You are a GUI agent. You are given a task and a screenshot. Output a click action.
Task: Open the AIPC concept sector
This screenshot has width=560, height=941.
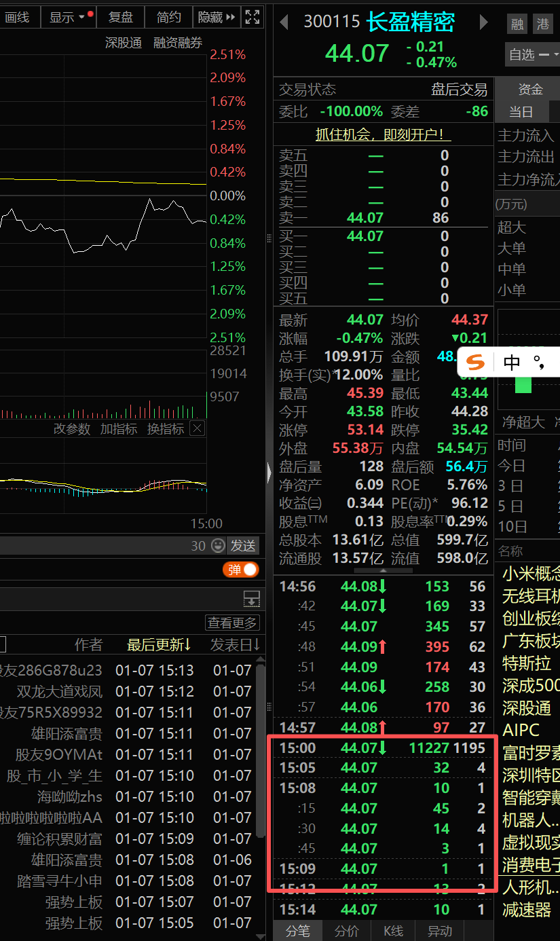(521, 730)
